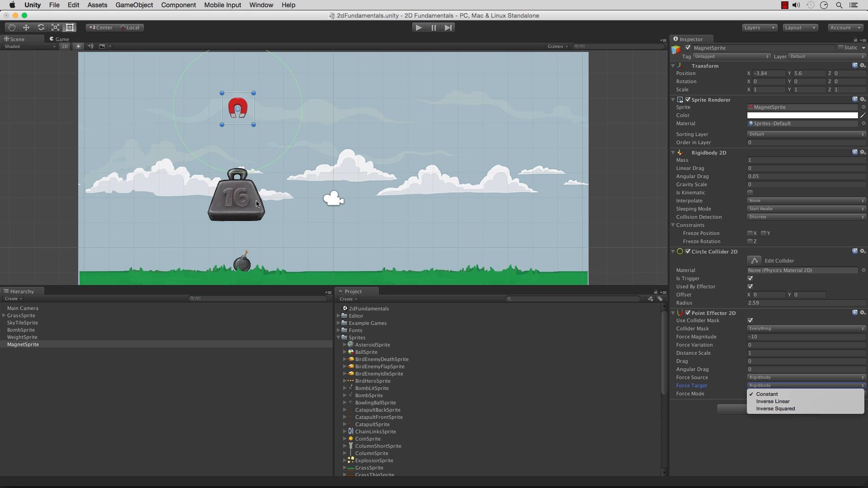Toggle Freeze Position X checkbox
This screenshot has width=868, height=488.
pyautogui.click(x=750, y=233)
